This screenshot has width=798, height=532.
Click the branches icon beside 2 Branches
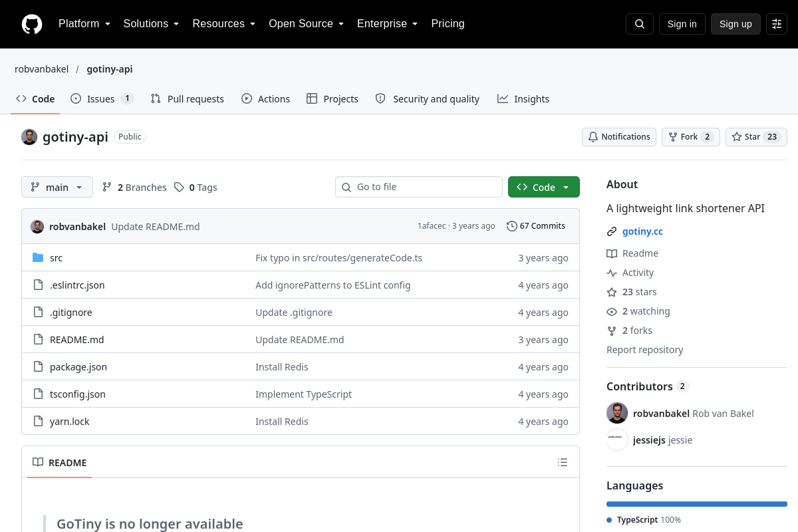[x=107, y=188]
